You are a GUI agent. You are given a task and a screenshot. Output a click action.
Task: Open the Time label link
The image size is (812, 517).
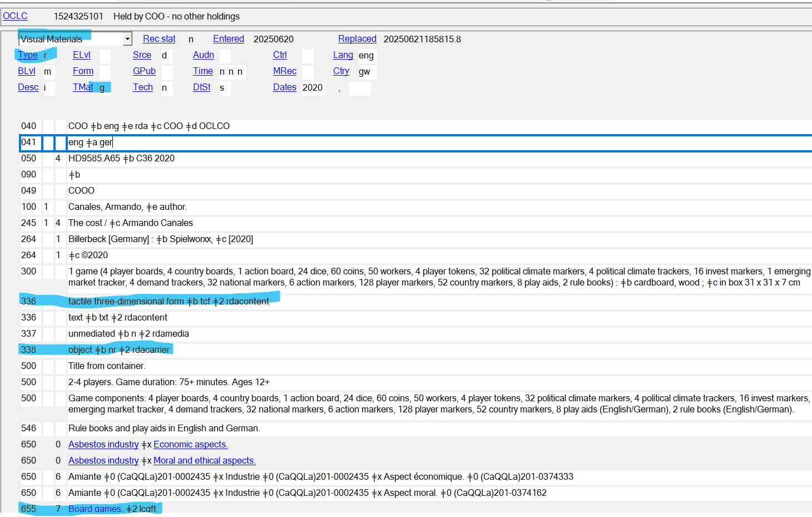(203, 71)
